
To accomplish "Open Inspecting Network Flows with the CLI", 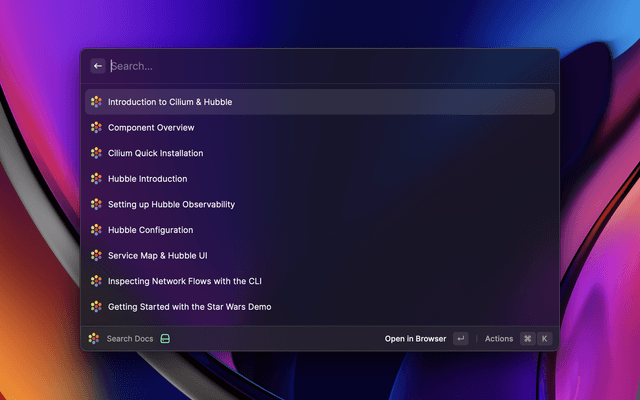I will [184, 281].
